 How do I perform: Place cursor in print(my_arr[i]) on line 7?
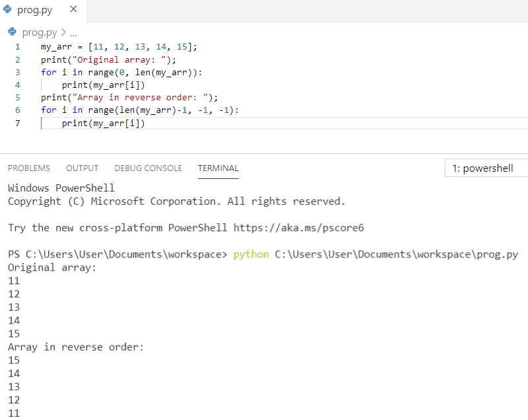tap(103, 123)
